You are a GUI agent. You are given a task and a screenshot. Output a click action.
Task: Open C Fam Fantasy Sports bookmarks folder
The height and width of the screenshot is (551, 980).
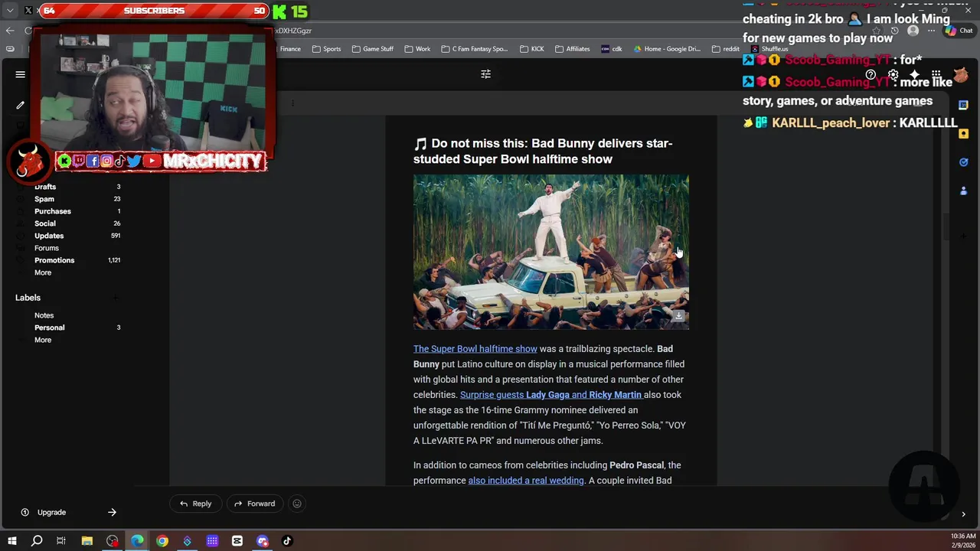474,49
